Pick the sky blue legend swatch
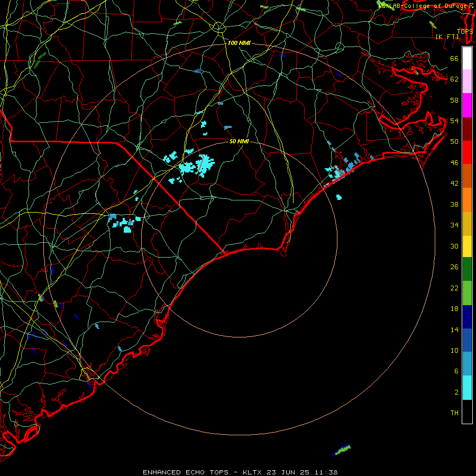This screenshot has width=476, height=476. pos(467,364)
